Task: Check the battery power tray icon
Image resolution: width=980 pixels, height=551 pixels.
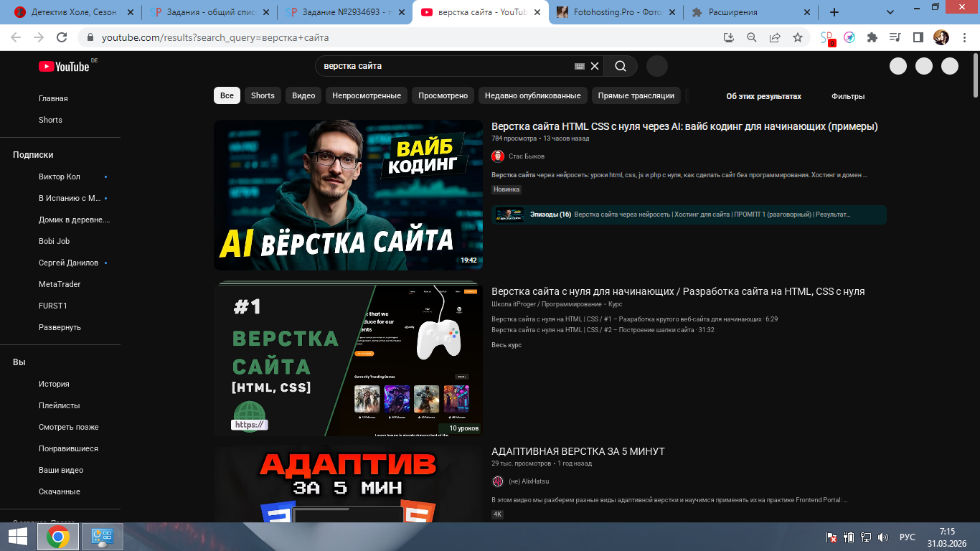Action: pyautogui.click(x=849, y=537)
